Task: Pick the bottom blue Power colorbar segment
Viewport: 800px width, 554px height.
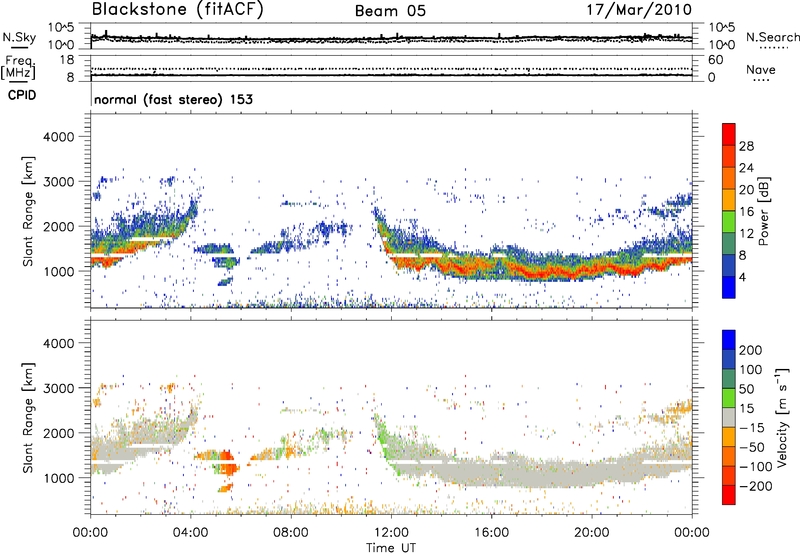Action: click(729, 287)
